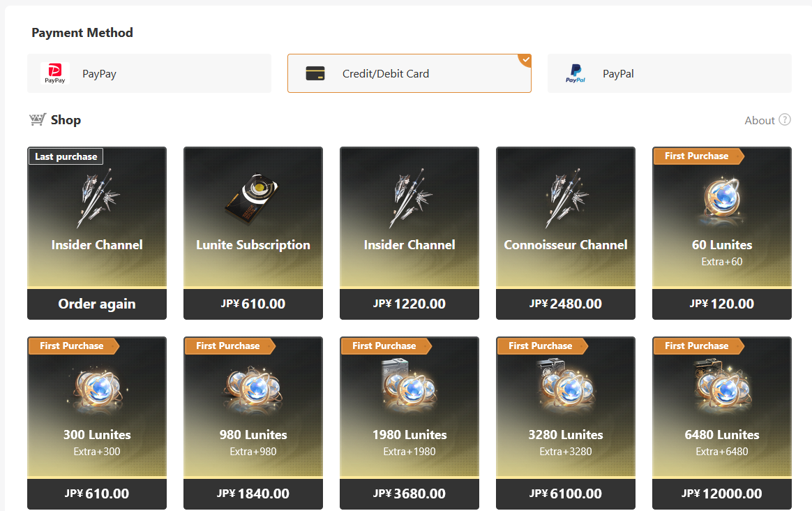Buy 6480 Lunites for JP¥12000.00

point(722,494)
